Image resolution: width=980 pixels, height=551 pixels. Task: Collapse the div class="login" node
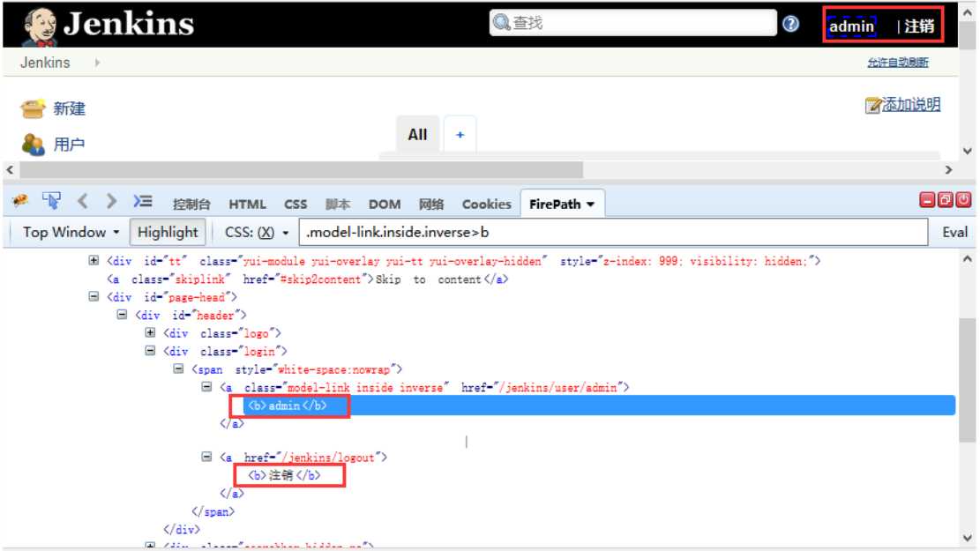click(150, 351)
